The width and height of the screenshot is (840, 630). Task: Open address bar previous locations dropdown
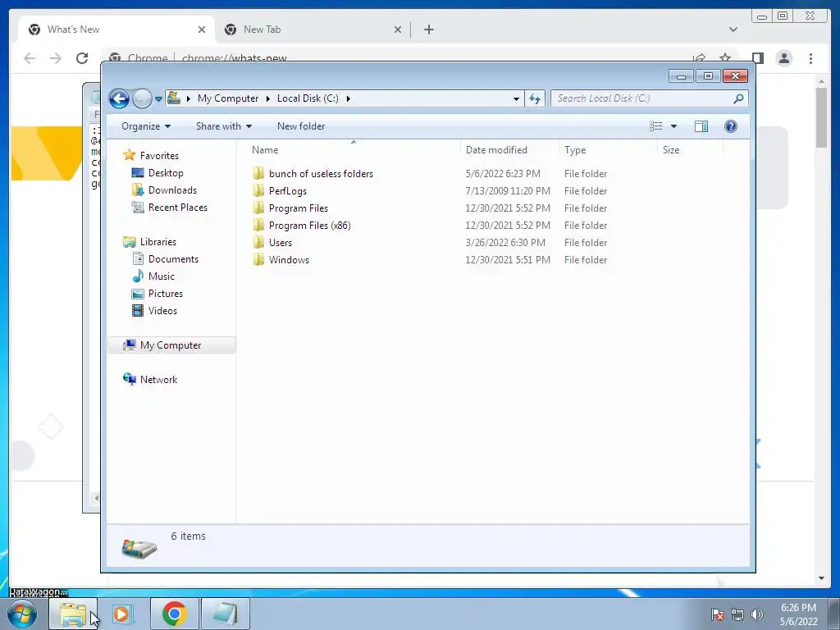516,98
